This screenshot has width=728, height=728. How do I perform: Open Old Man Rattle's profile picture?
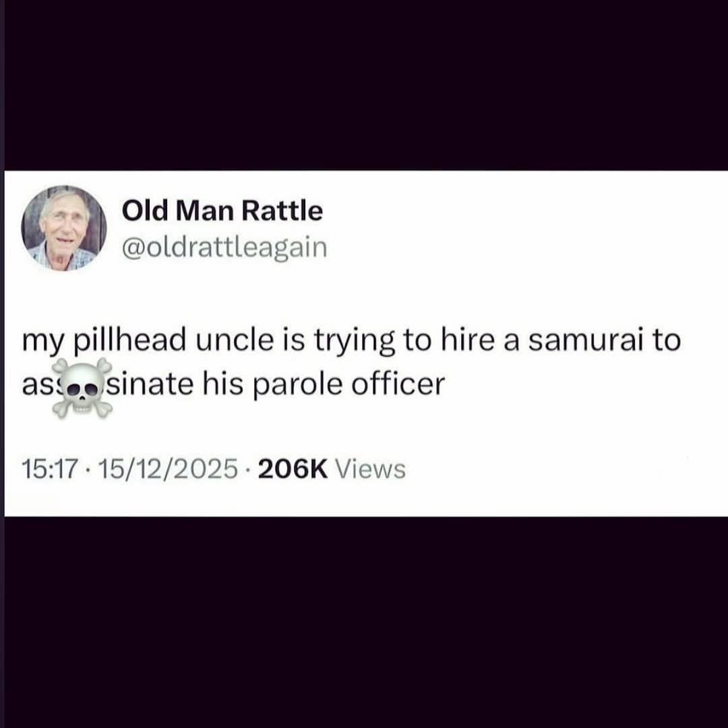coord(63,229)
